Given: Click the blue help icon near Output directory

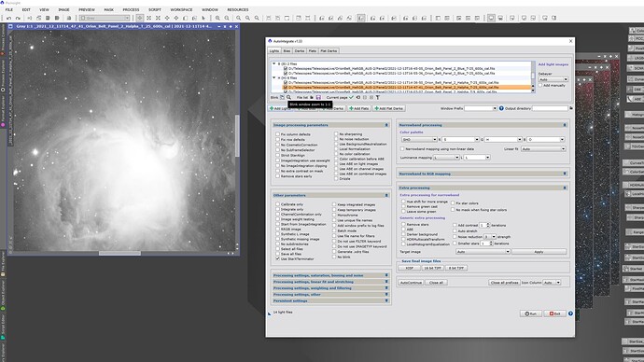Looking at the screenshot, I should (x=501, y=108).
